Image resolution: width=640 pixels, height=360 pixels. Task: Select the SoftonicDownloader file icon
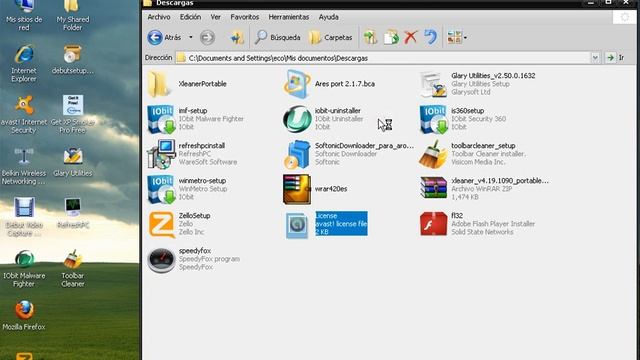click(297, 154)
